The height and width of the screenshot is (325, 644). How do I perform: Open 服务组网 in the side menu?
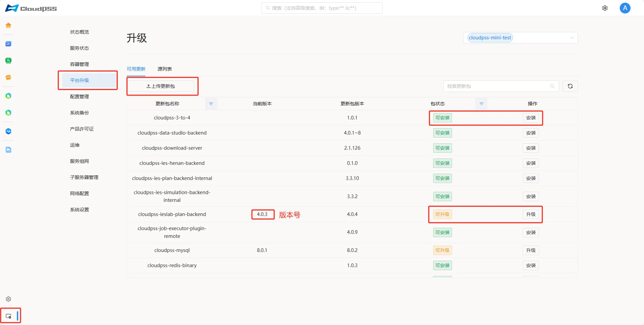(x=79, y=161)
